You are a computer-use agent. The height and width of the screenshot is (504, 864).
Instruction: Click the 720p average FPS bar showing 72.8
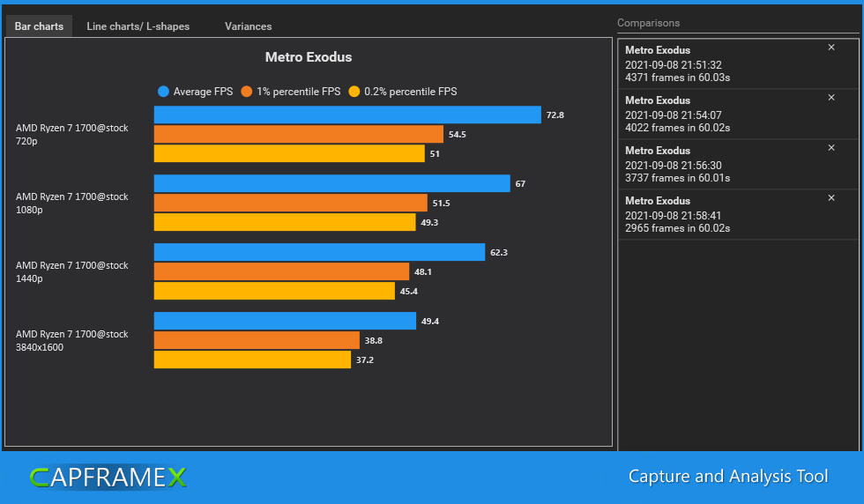pos(347,115)
